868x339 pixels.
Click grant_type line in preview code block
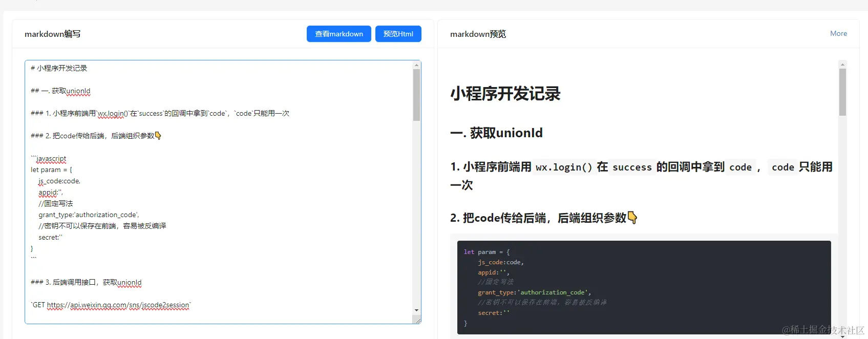(x=535, y=292)
